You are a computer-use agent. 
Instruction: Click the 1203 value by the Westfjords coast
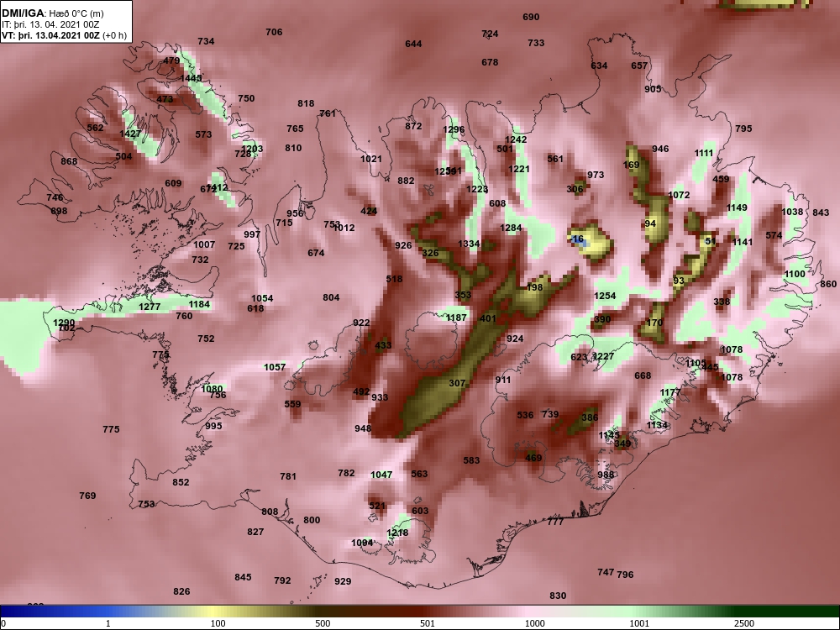coord(252,149)
